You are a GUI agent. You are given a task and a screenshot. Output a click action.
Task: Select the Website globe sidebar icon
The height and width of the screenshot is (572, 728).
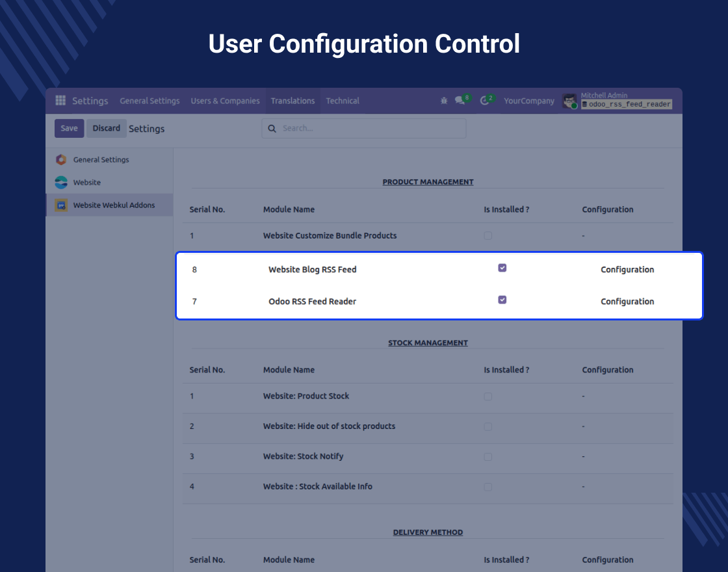click(x=61, y=183)
